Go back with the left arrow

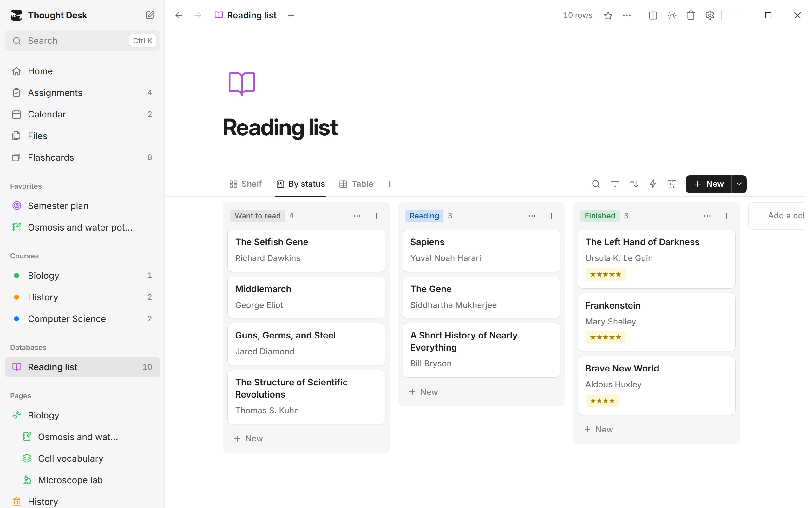pyautogui.click(x=179, y=15)
